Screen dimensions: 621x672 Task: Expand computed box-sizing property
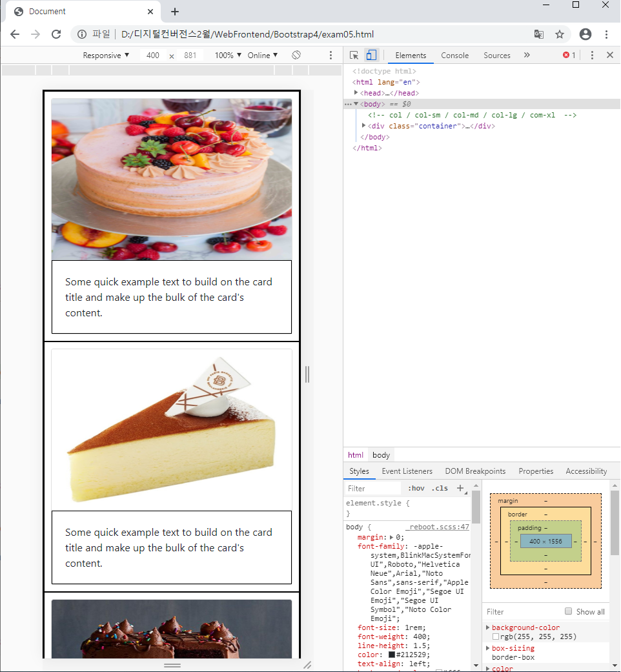tap(488, 647)
